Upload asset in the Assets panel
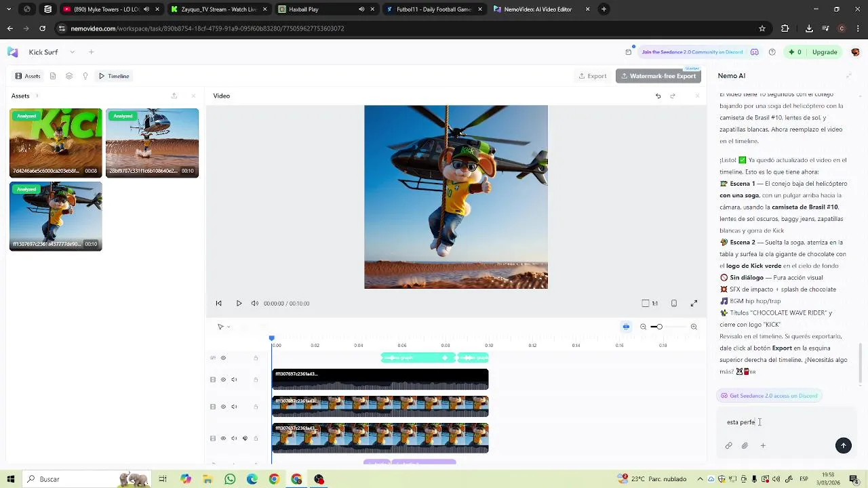The height and width of the screenshot is (488, 868). click(174, 96)
